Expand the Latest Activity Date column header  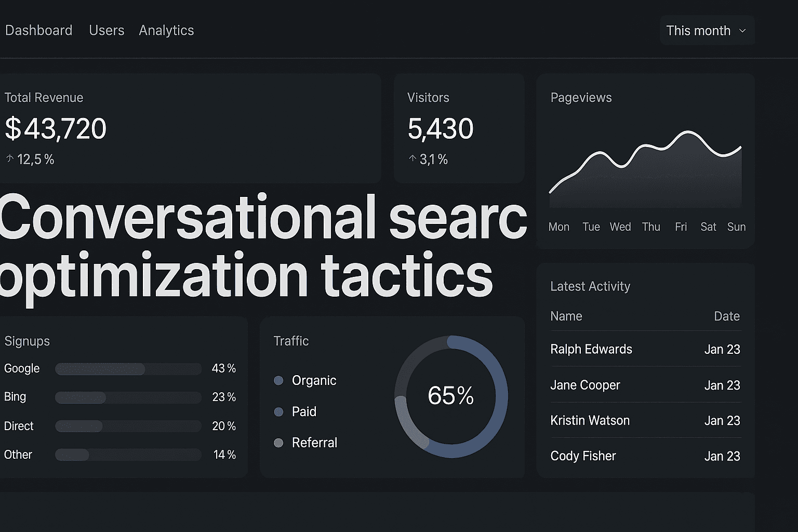point(726,316)
